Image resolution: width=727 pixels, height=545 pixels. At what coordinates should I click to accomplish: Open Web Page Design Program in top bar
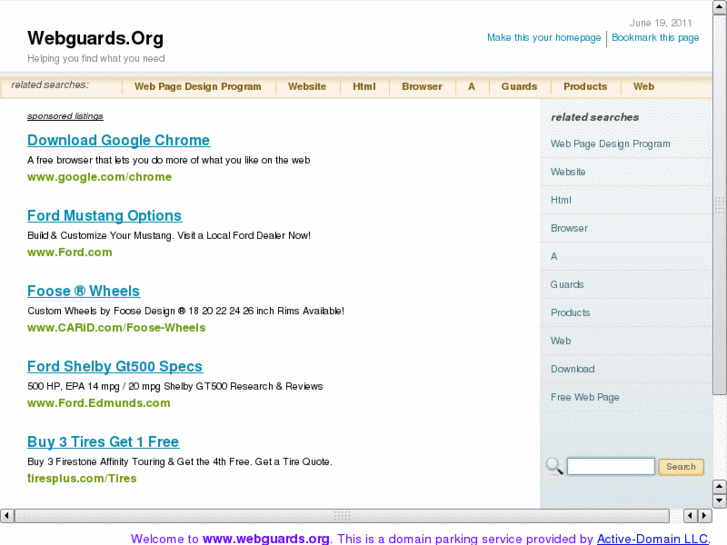point(198,87)
